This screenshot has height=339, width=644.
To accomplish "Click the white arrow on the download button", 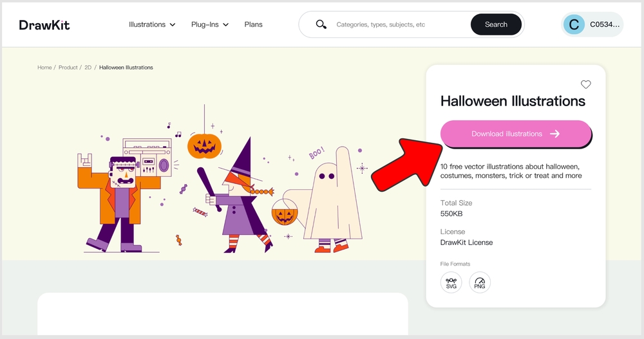I will tap(554, 134).
